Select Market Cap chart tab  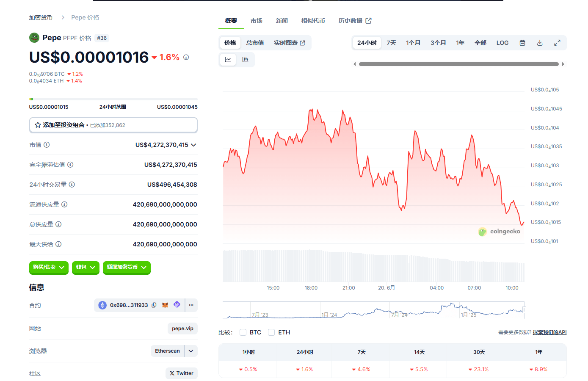255,43
